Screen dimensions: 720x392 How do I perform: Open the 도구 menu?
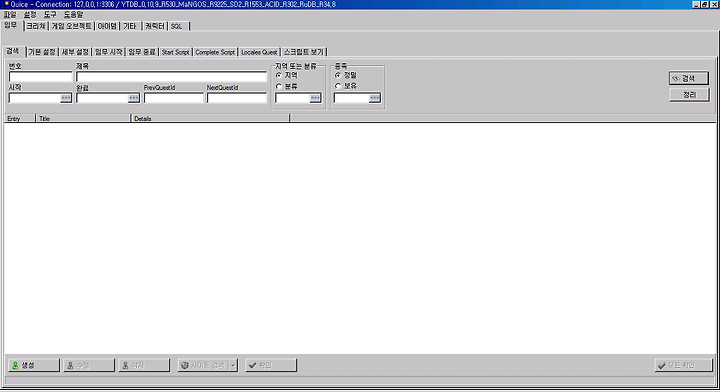click(x=50, y=15)
